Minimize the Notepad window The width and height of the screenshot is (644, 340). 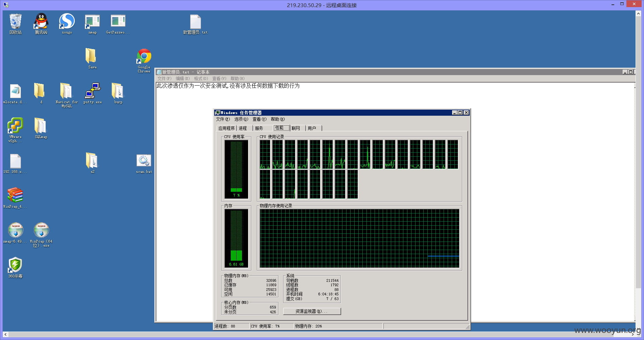point(625,72)
